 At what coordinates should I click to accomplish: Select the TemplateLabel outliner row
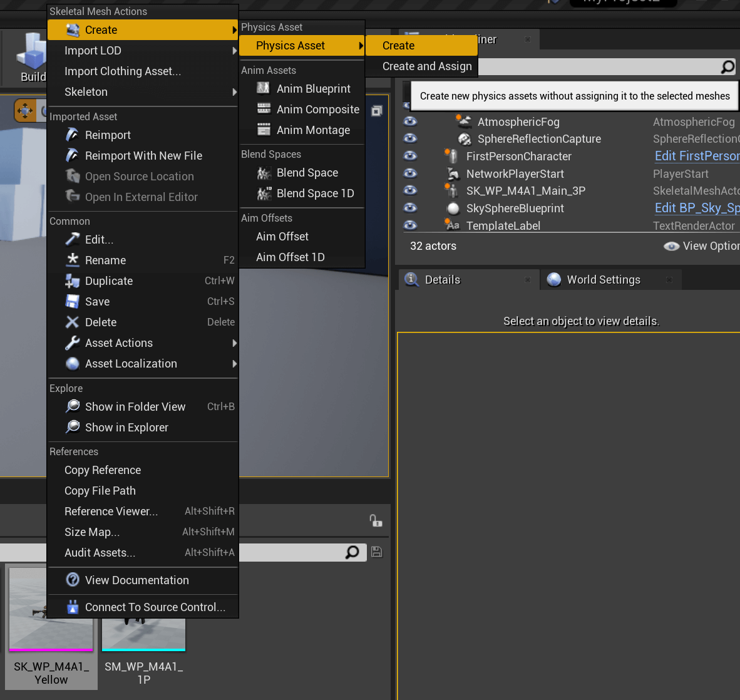[x=570, y=225]
